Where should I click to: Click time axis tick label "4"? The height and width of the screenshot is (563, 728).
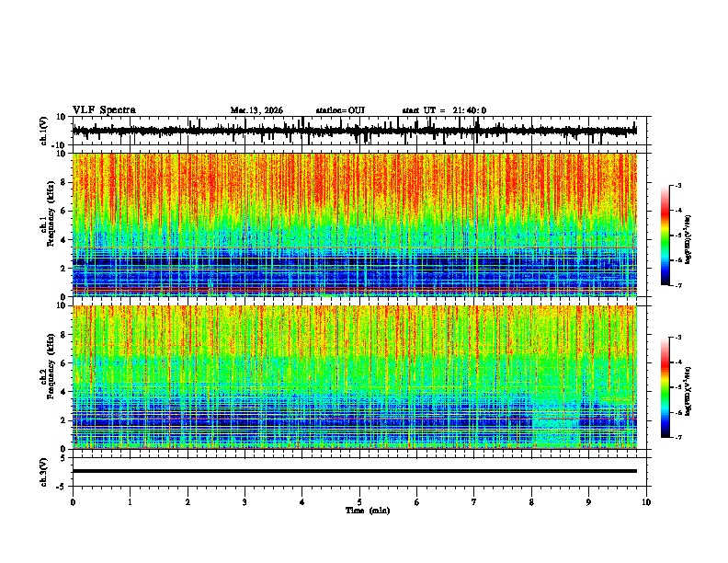coord(302,502)
